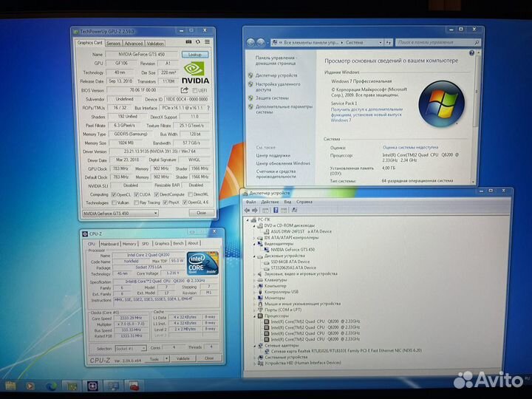Switch to the GPU-Z Sensors tab
The width and height of the screenshot is (532, 399).
coord(114,43)
